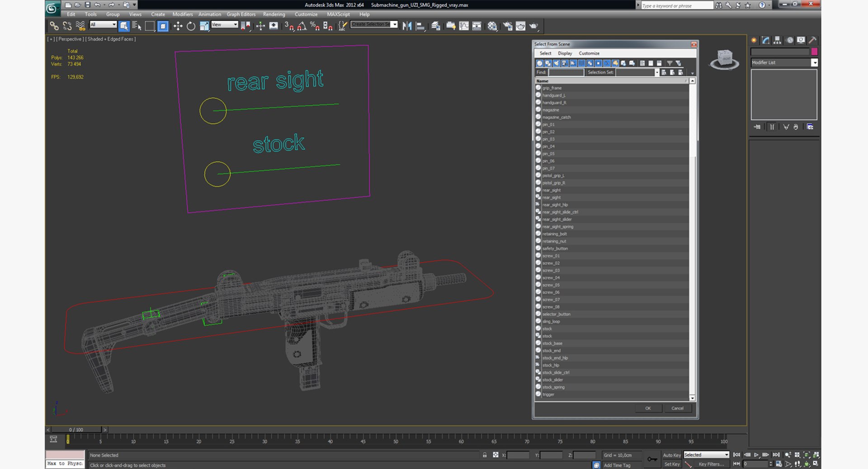Select magazine_catch in the object list

click(x=557, y=117)
